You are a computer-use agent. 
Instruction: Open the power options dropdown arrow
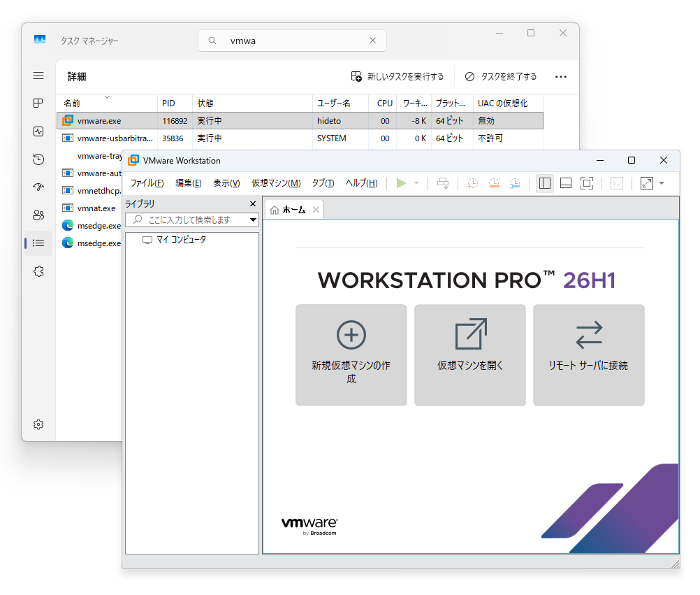(x=416, y=183)
